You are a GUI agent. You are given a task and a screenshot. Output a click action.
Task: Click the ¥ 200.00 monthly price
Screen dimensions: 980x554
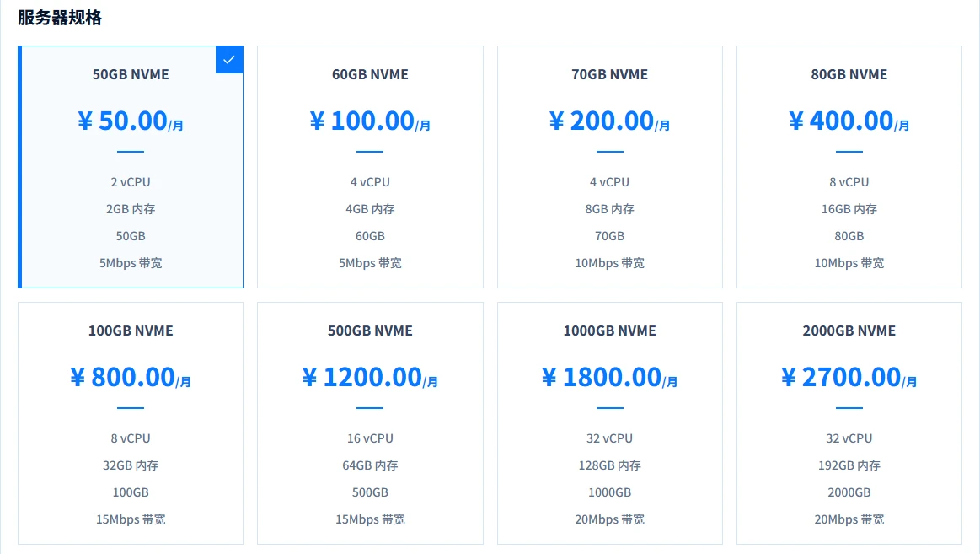(x=610, y=121)
